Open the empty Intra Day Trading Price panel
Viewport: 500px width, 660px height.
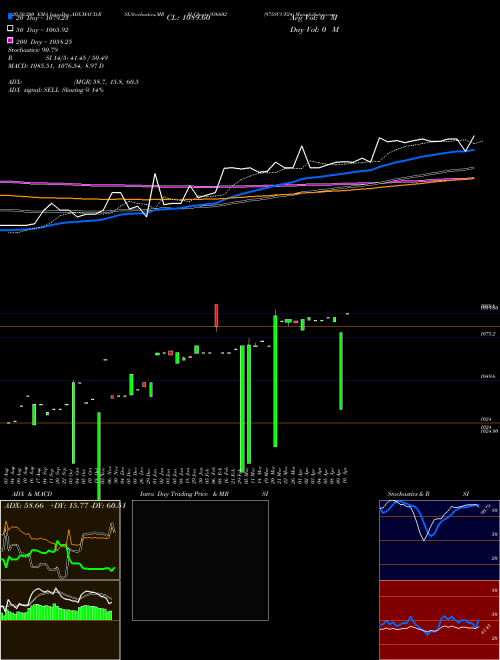point(200,560)
